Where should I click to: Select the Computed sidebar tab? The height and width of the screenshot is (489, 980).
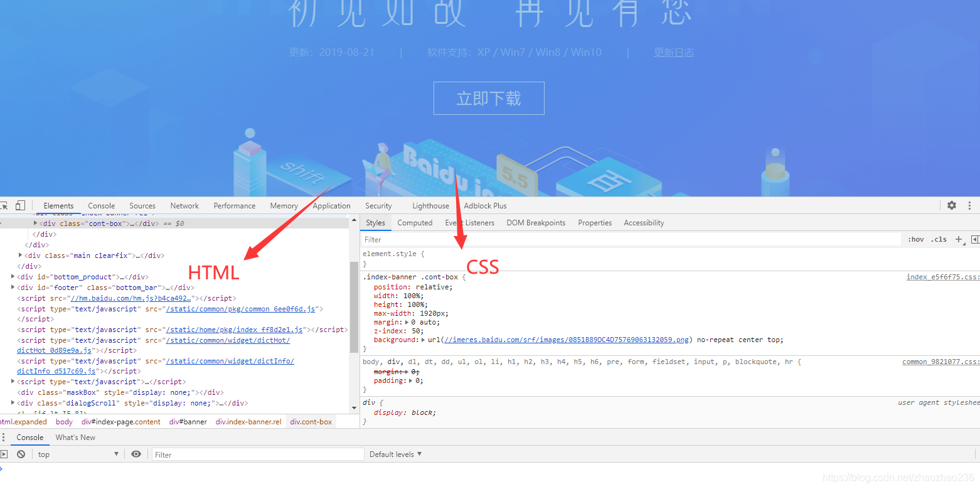(415, 223)
